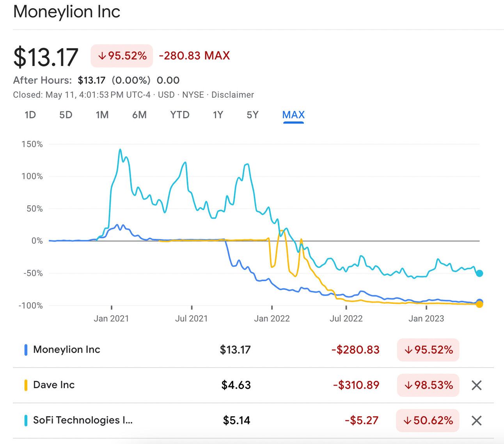Click the -280.83 MAX change text
The image size is (504, 444).
(194, 55)
